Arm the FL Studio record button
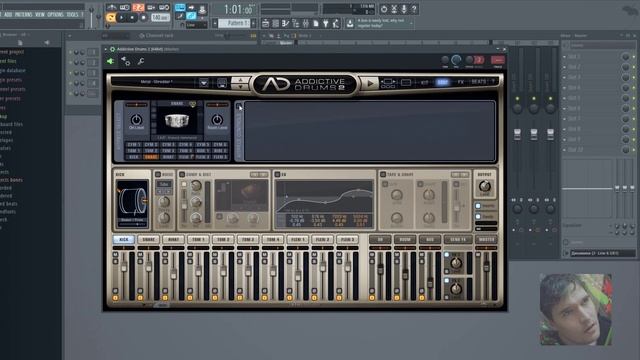The image size is (640, 360). [143, 18]
